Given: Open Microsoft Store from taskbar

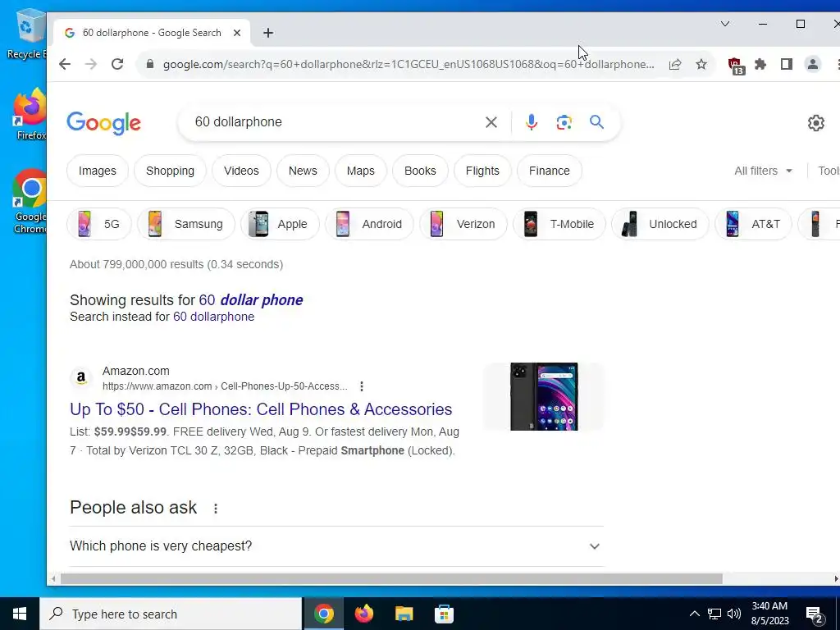Looking at the screenshot, I should [444, 614].
